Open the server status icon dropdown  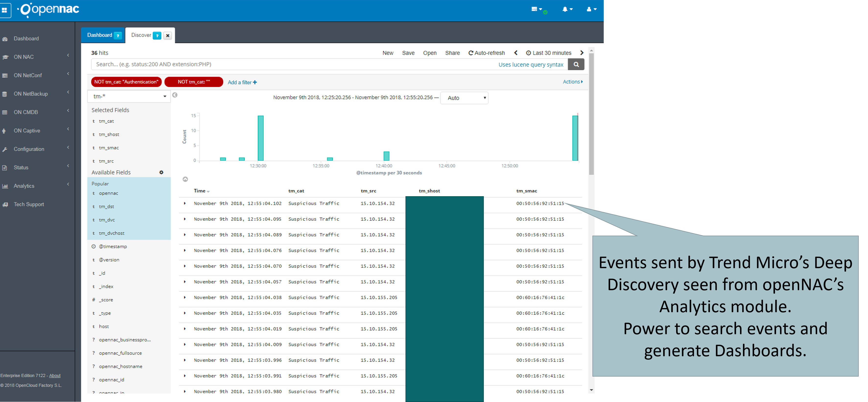point(536,10)
